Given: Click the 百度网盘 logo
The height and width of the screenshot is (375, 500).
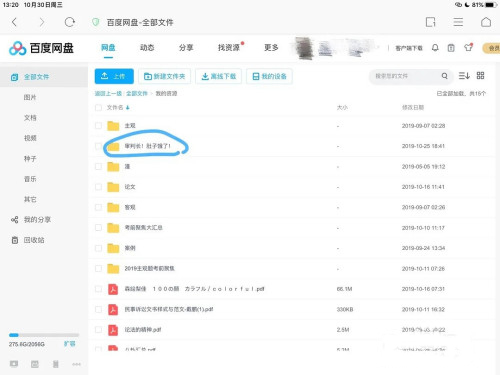Looking at the screenshot, I should pyautogui.click(x=41, y=48).
